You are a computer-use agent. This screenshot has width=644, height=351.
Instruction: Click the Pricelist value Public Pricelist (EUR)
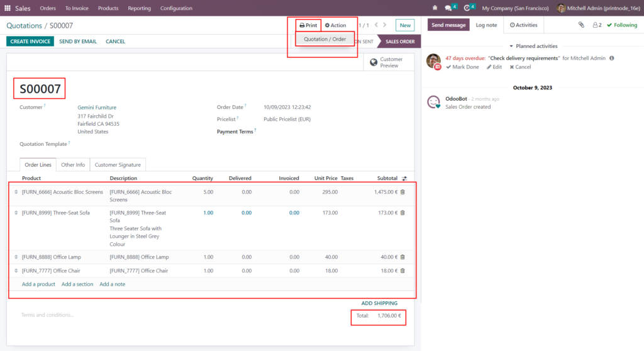tap(287, 119)
